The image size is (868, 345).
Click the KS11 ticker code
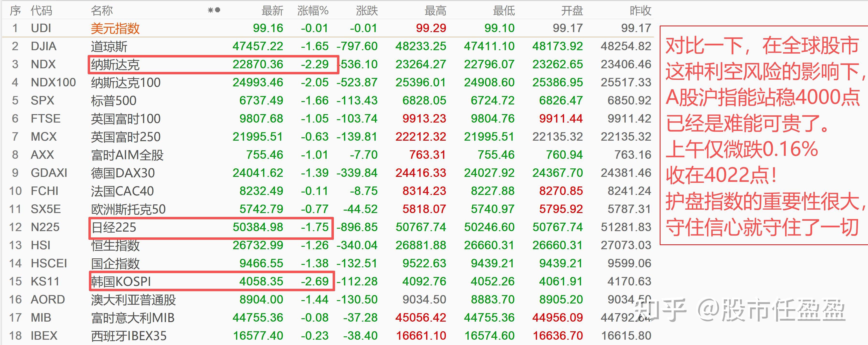[45, 282]
